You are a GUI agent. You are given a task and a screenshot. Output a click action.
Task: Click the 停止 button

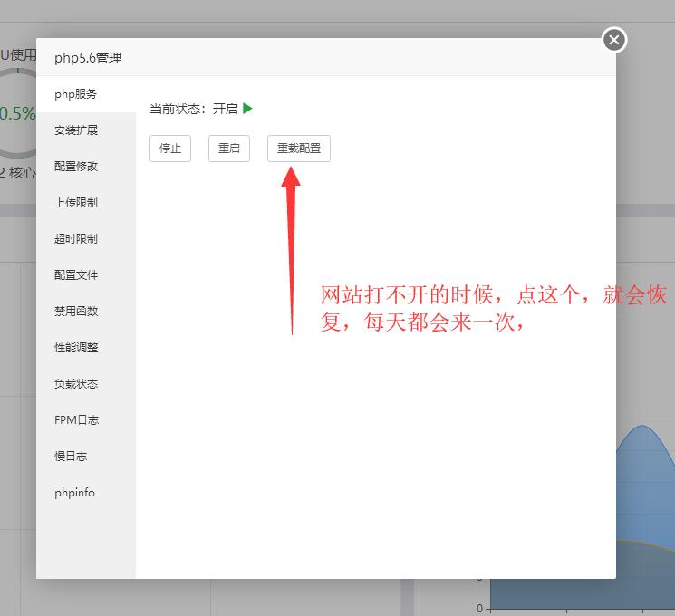pyautogui.click(x=170, y=149)
